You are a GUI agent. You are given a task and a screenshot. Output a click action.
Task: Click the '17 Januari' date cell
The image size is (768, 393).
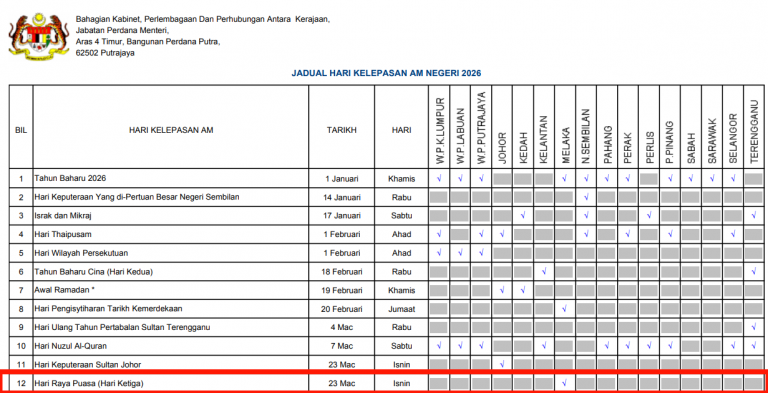[x=342, y=216]
